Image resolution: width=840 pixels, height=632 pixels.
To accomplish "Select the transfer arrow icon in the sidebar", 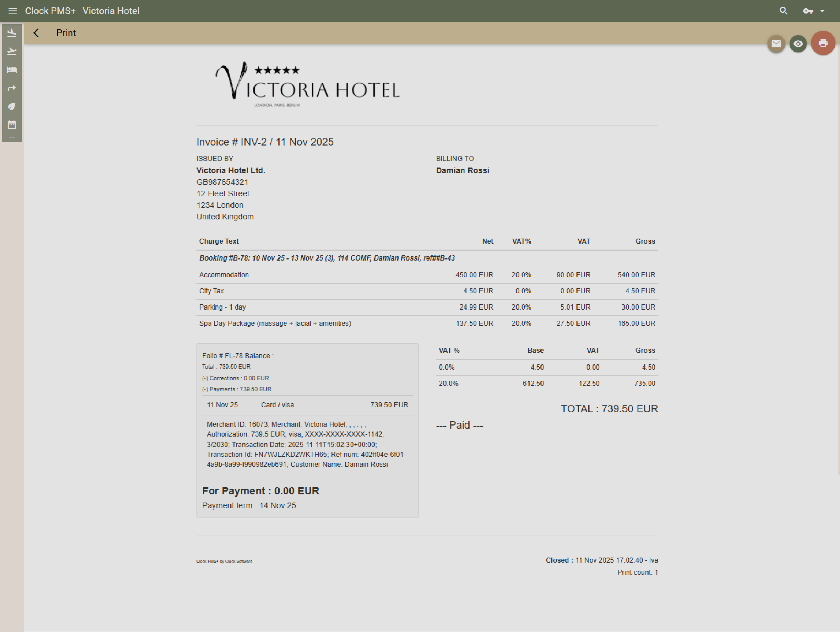I will pos(12,88).
